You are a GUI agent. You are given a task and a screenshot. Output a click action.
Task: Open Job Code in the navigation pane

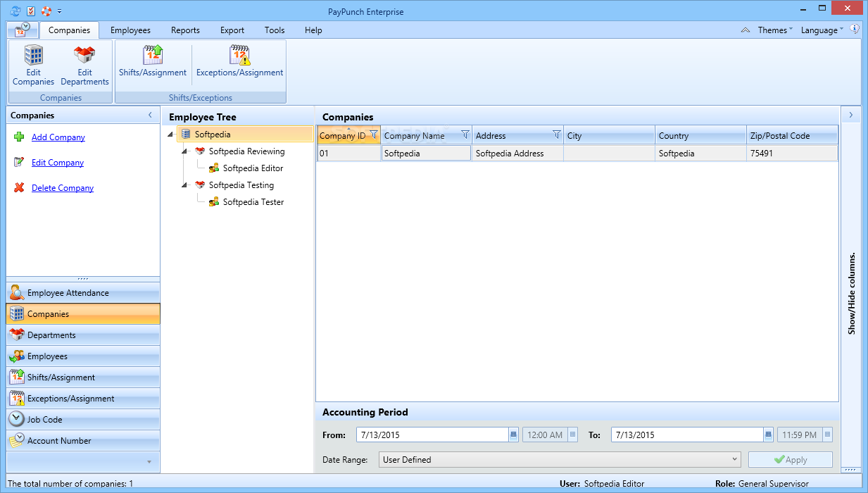(83, 420)
